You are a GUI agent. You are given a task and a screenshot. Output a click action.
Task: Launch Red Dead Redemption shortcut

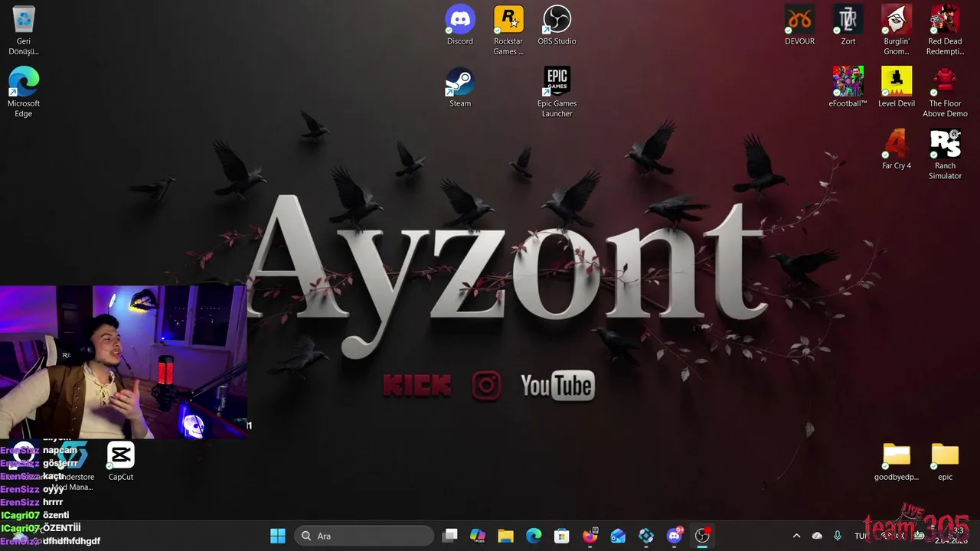pyautogui.click(x=945, y=31)
